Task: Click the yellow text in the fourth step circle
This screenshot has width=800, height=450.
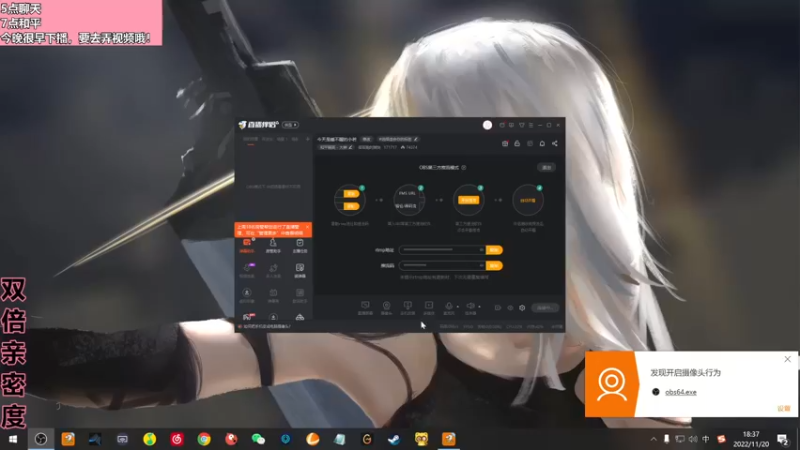Action: pyautogui.click(x=528, y=201)
